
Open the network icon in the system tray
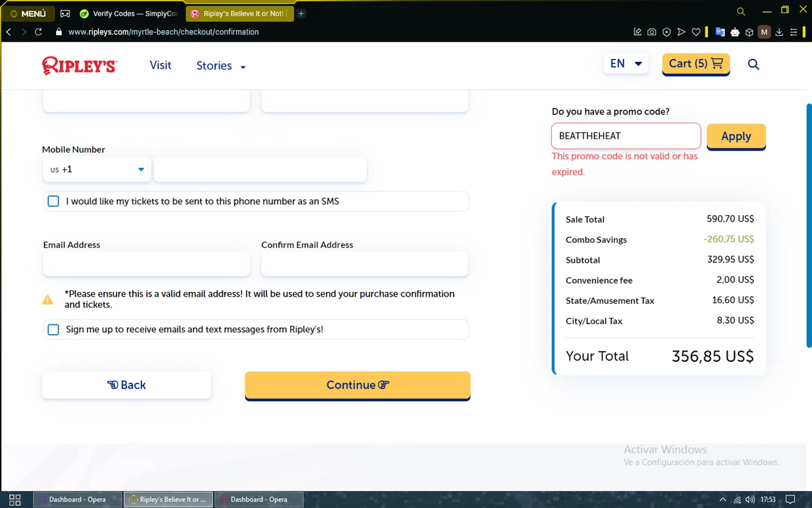tap(737, 500)
